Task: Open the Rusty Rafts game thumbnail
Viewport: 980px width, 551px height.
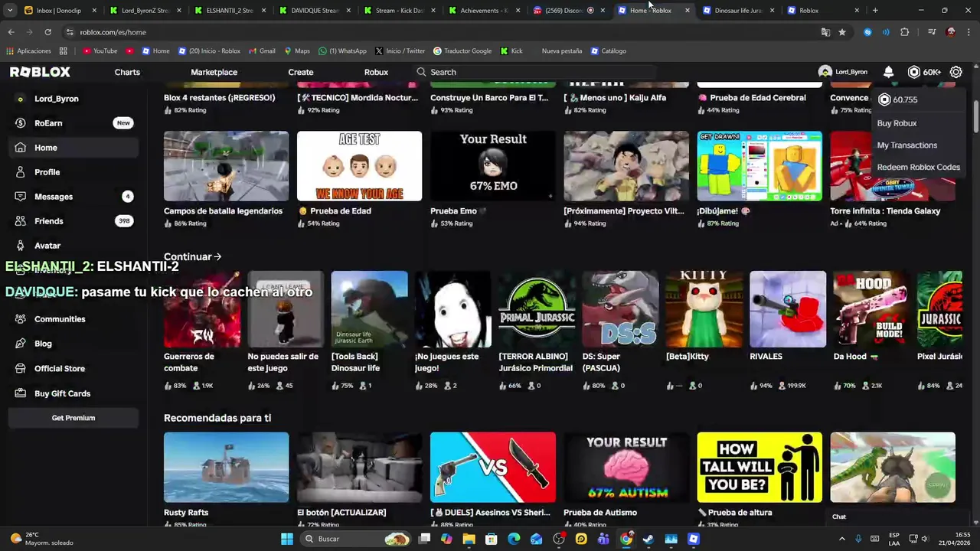Action: click(x=226, y=468)
